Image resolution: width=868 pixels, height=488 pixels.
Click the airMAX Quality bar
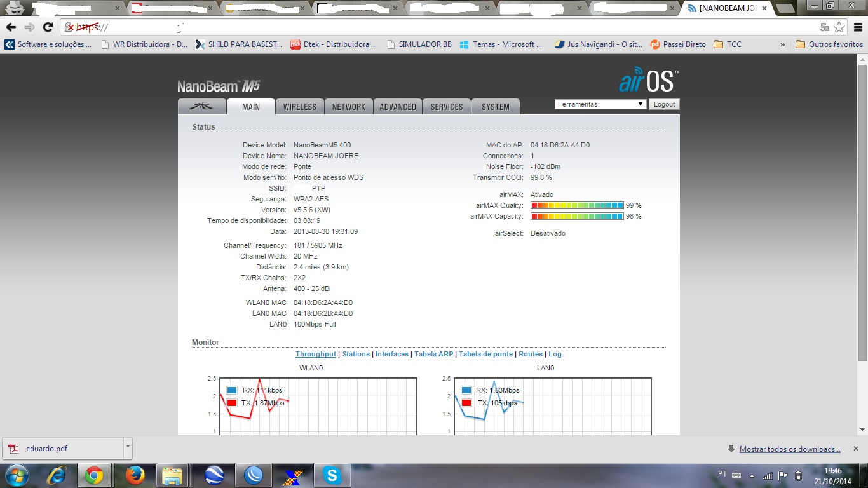point(577,205)
